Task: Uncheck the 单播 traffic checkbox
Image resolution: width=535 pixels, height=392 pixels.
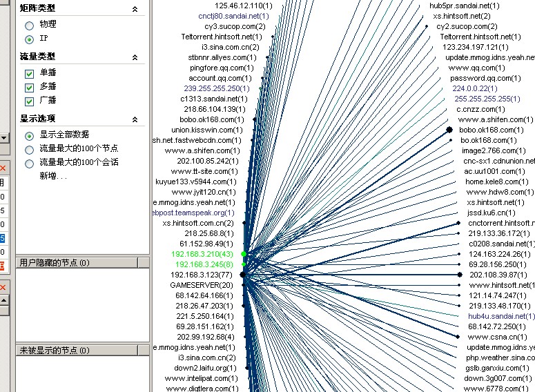Action: pos(29,73)
